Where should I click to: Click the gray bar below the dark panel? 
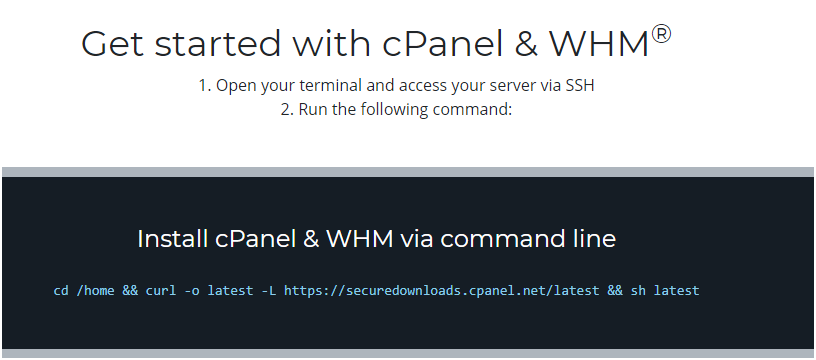click(x=408, y=353)
